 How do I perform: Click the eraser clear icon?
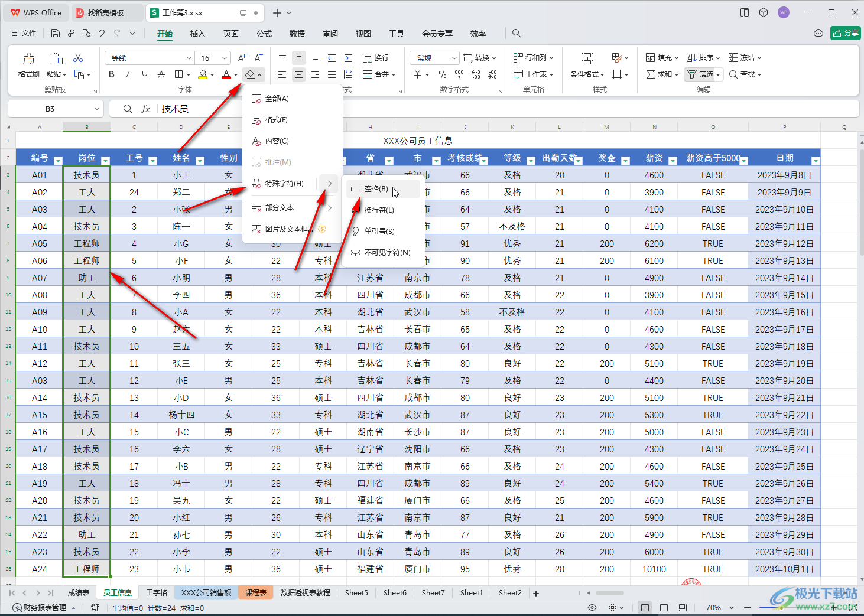(x=250, y=74)
